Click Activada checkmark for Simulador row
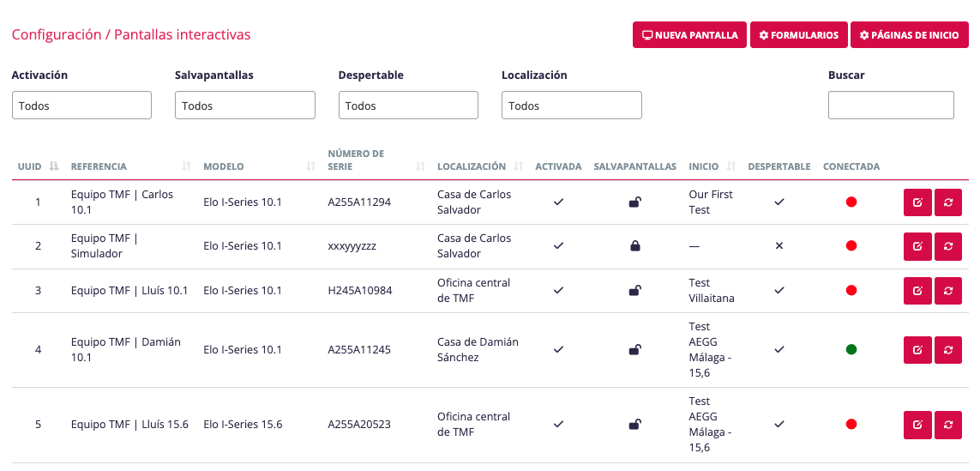Viewport: 980px width, 471px height. click(559, 246)
